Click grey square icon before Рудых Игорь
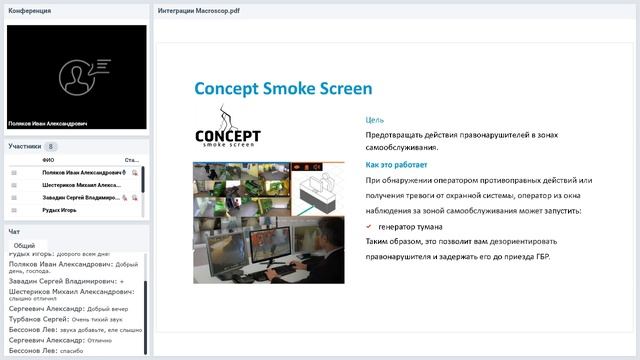 pyautogui.click(x=14, y=210)
